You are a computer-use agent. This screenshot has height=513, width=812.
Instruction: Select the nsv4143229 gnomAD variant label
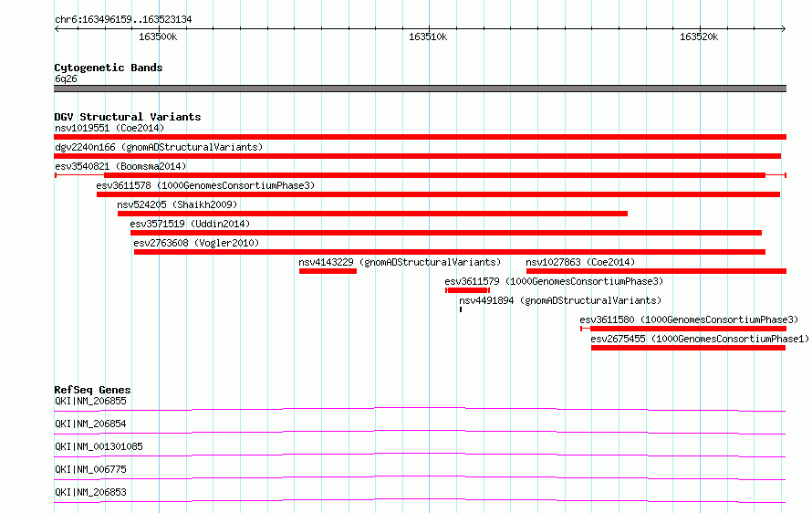click(400, 262)
